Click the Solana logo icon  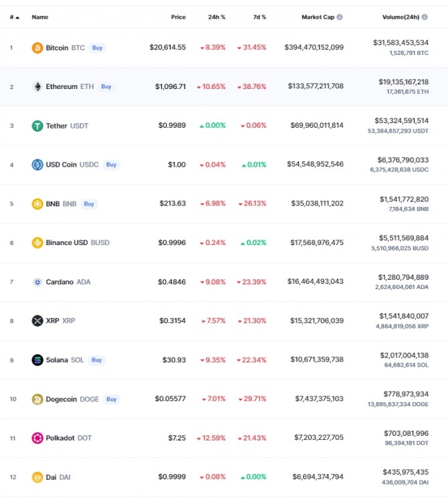click(37, 360)
